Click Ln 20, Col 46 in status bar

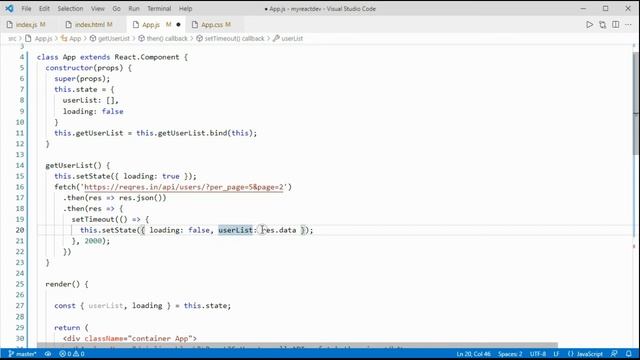pos(473,354)
